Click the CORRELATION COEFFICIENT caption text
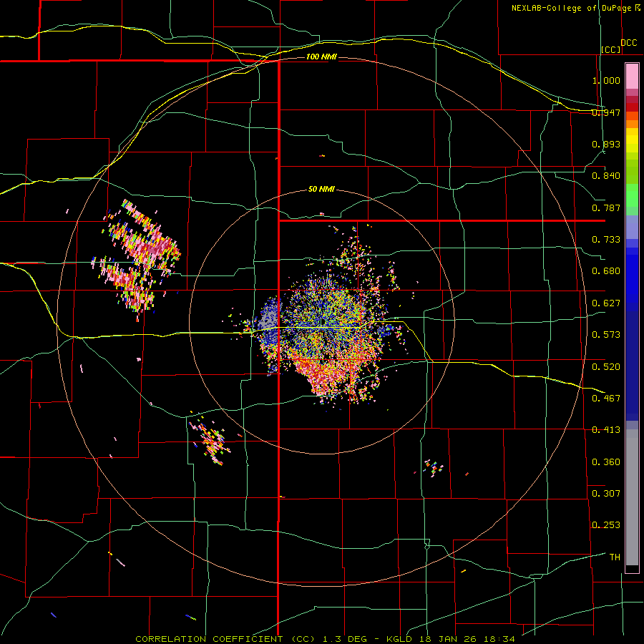 point(209,639)
